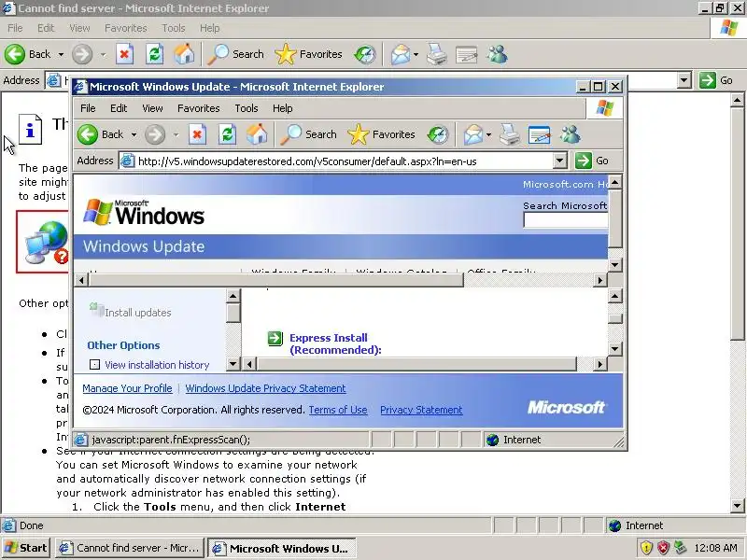Open Messenger icon in Windows Update window
The height and width of the screenshot is (560, 747).
(570, 134)
